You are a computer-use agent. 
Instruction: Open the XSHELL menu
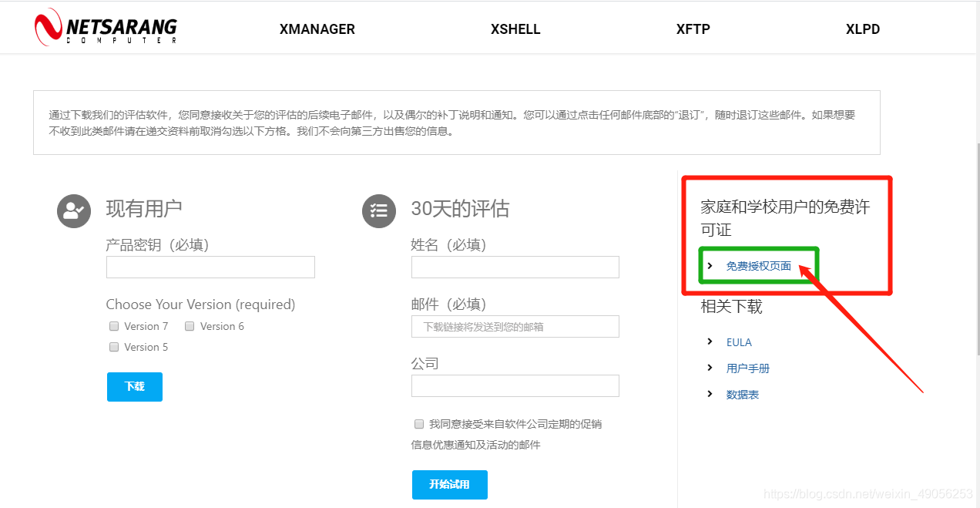(x=515, y=29)
